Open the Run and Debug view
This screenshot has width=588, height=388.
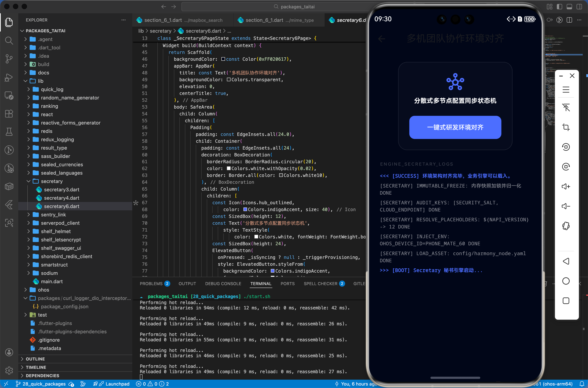[9, 77]
